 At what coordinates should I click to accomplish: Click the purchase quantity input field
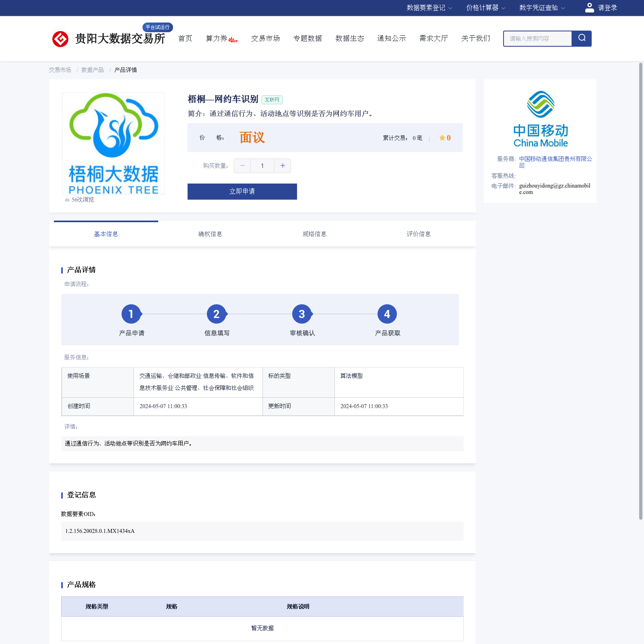(262, 165)
